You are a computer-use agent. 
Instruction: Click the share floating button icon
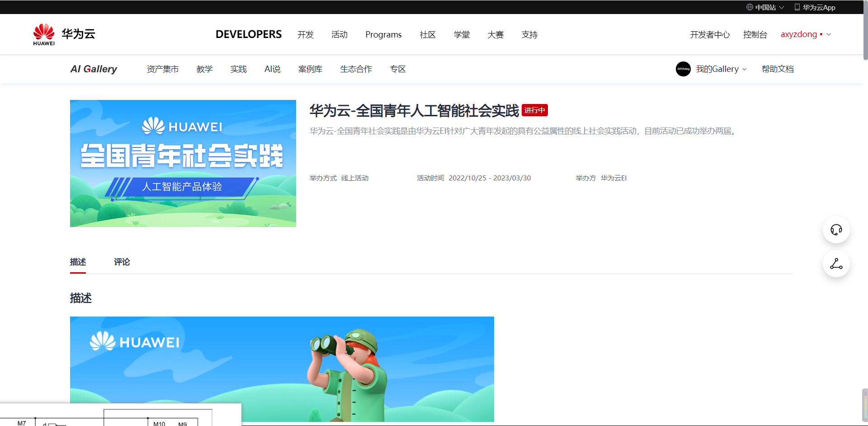coord(836,264)
